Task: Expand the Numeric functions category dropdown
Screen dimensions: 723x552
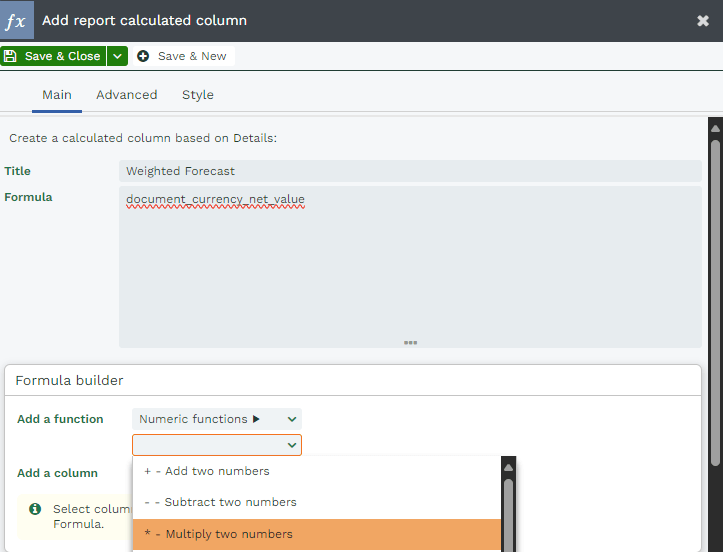Action: click(217, 419)
